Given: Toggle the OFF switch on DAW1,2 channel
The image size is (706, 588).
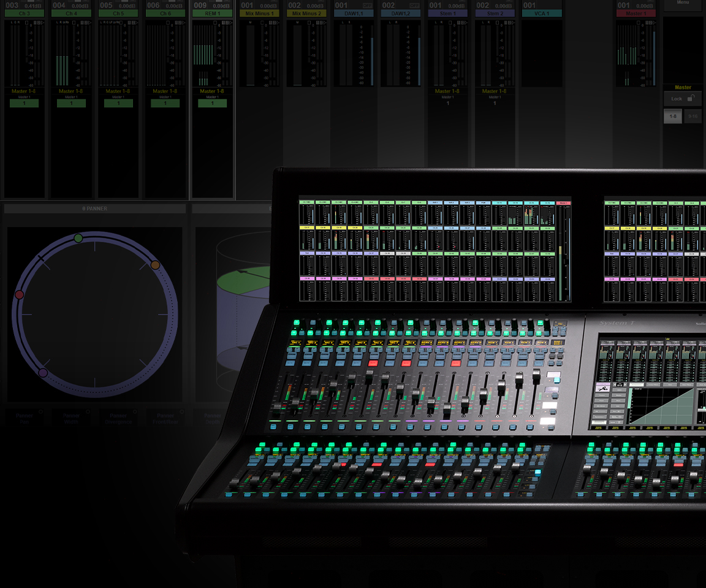Looking at the screenshot, I should click(414, 6).
